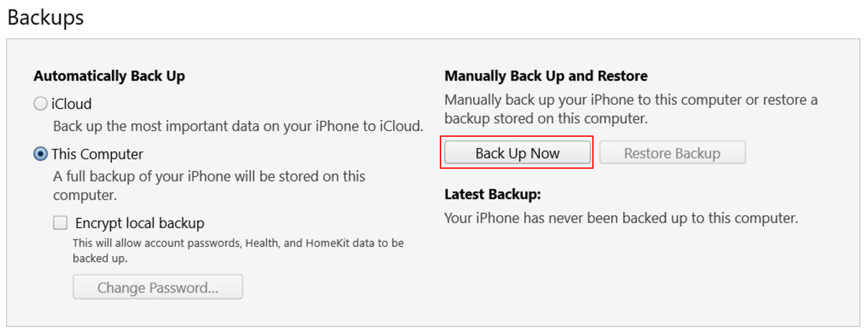Click the Backups page heading
The image size is (868, 334).
coord(45,17)
